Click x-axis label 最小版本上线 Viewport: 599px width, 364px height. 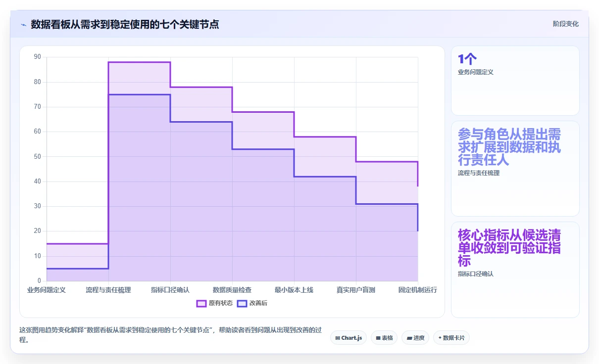(294, 290)
